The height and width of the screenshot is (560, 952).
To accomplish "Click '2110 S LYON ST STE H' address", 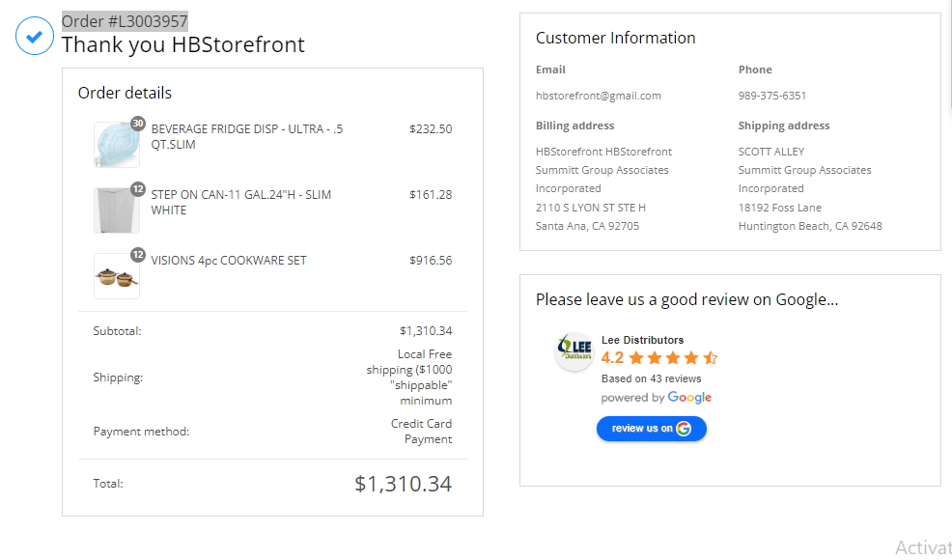I will [x=590, y=208].
